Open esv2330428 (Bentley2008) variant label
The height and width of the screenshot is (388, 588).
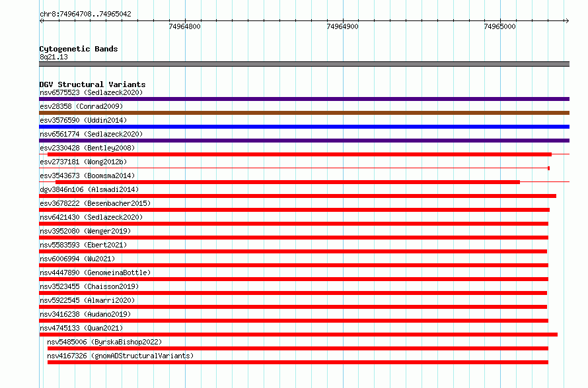(x=87, y=148)
